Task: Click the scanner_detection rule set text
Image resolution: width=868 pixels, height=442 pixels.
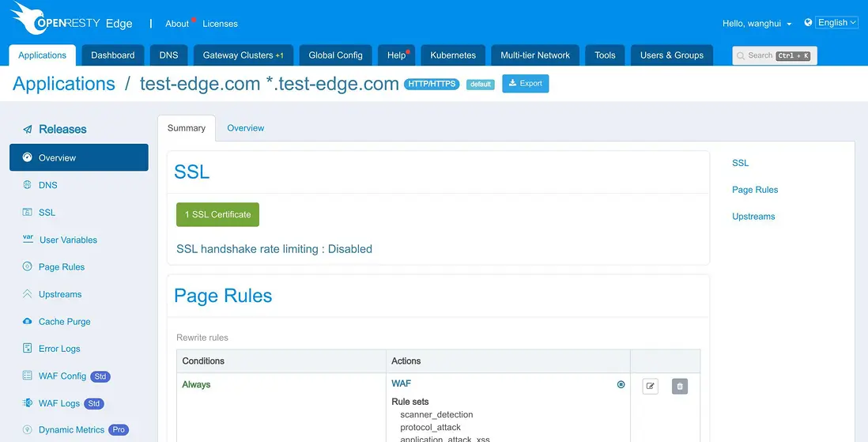Action: coord(437,414)
